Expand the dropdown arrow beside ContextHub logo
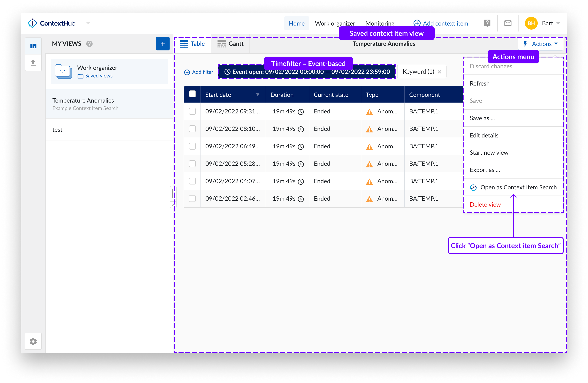The image size is (588, 383). [x=88, y=23]
